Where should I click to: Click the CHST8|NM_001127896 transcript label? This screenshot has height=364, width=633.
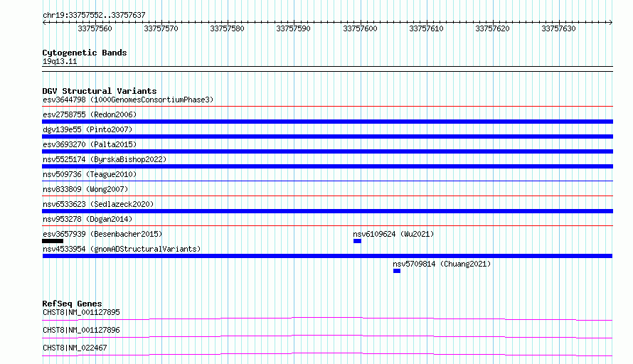(81, 330)
